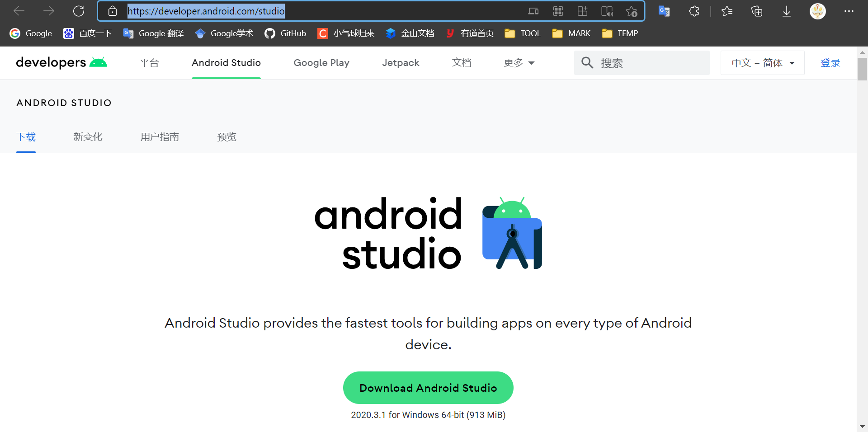This screenshot has height=432, width=868.
Task: Click the scrollbar up arrow
Action: coord(862,52)
